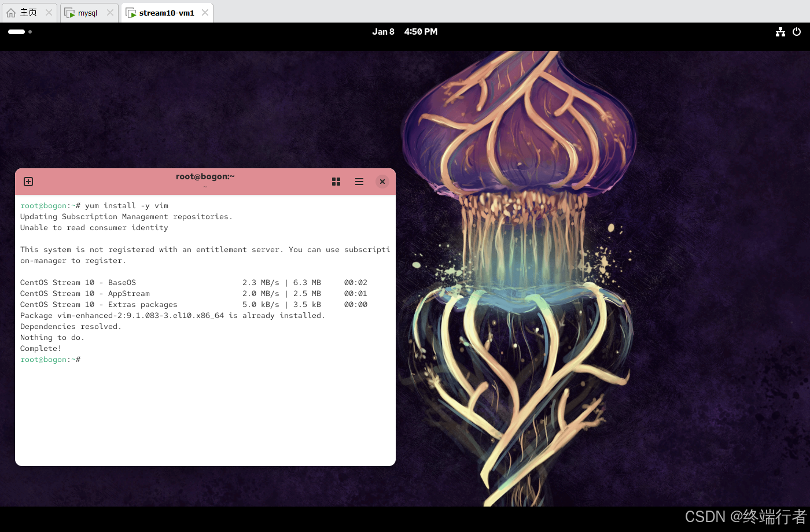Open the power icon system menu
The image size is (810, 532).
coord(797,32)
